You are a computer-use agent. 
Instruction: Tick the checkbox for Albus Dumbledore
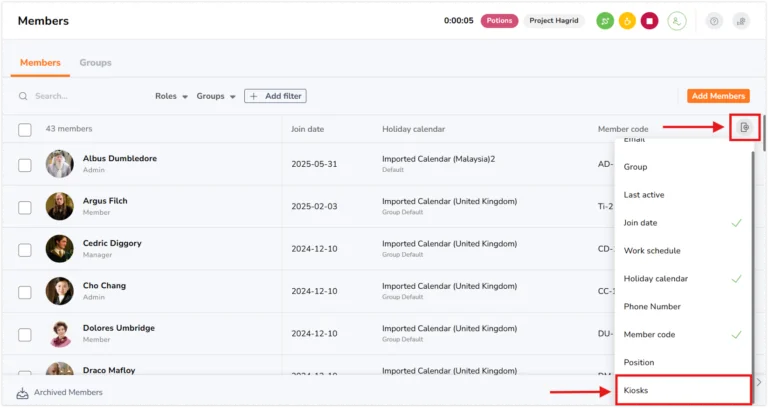[25, 165]
